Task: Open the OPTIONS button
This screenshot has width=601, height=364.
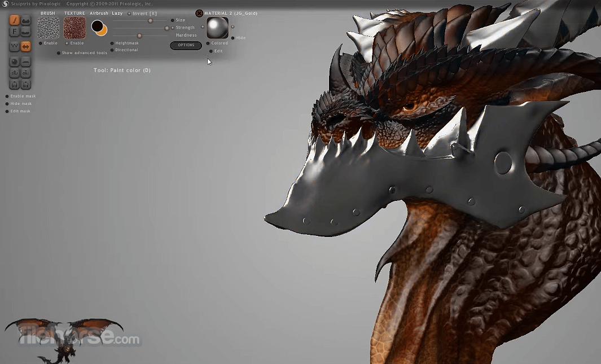Action: point(186,45)
